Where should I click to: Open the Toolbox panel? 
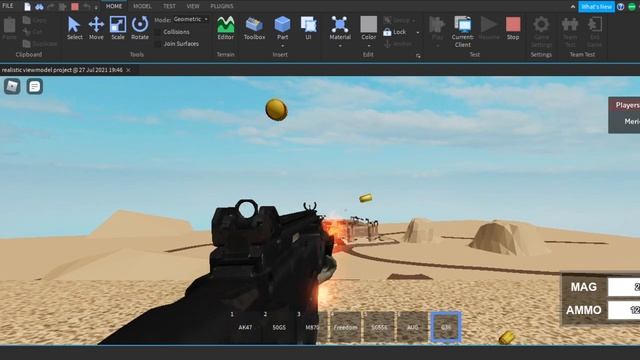click(254, 28)
